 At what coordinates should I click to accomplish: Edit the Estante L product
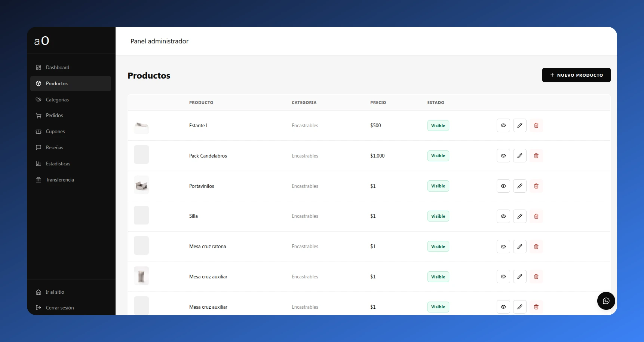pyautogui.click(x=519, y=125)
